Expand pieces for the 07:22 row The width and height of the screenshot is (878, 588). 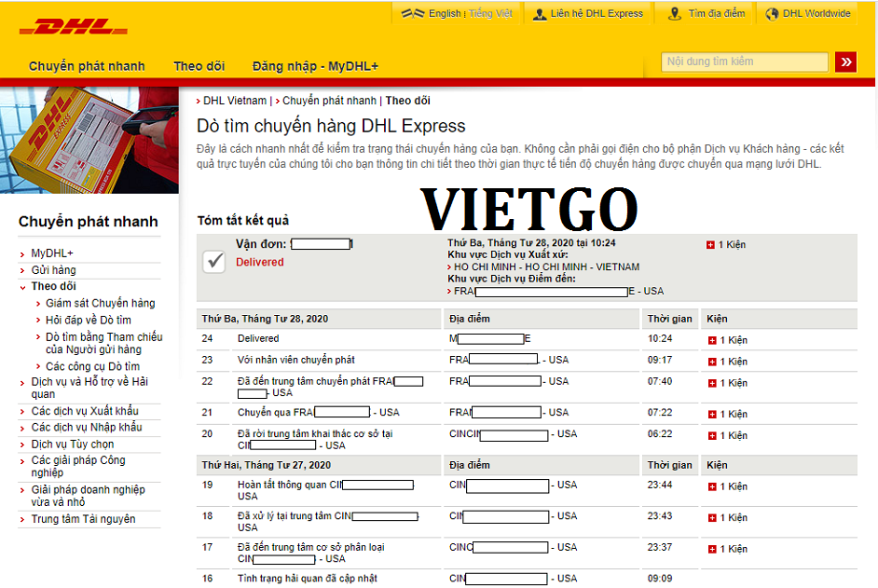point(712,415)
